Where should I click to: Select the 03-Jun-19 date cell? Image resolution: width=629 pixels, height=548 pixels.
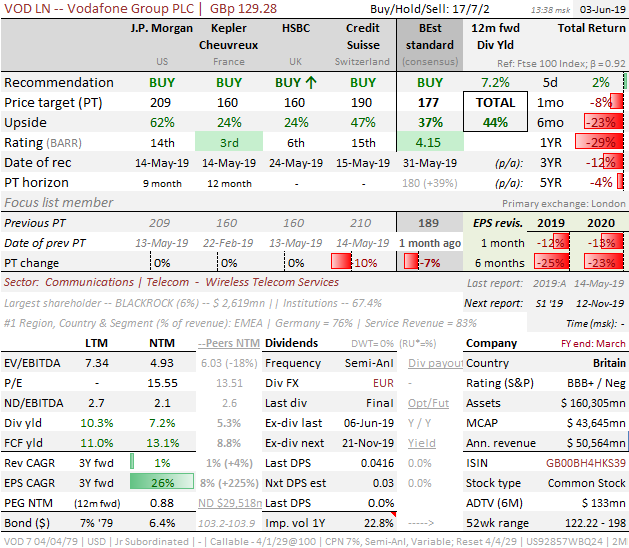pyautogui.click(x=603, y=9)
